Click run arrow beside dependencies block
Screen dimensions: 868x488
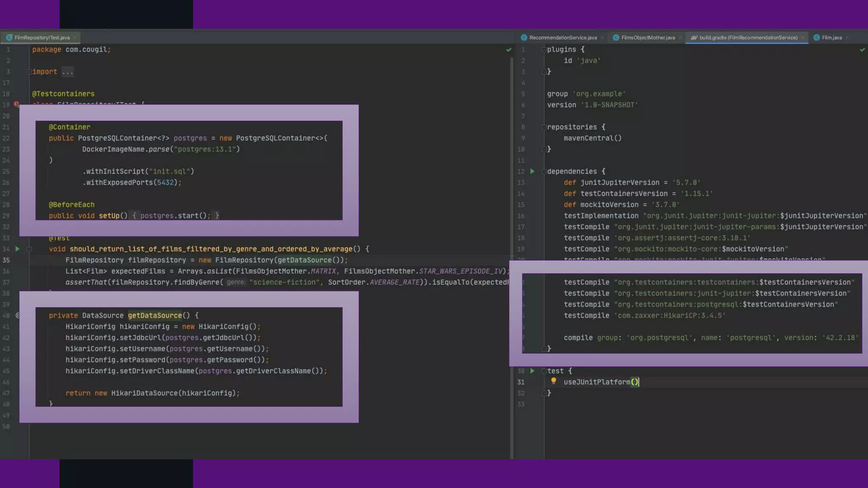pos(532,172)
